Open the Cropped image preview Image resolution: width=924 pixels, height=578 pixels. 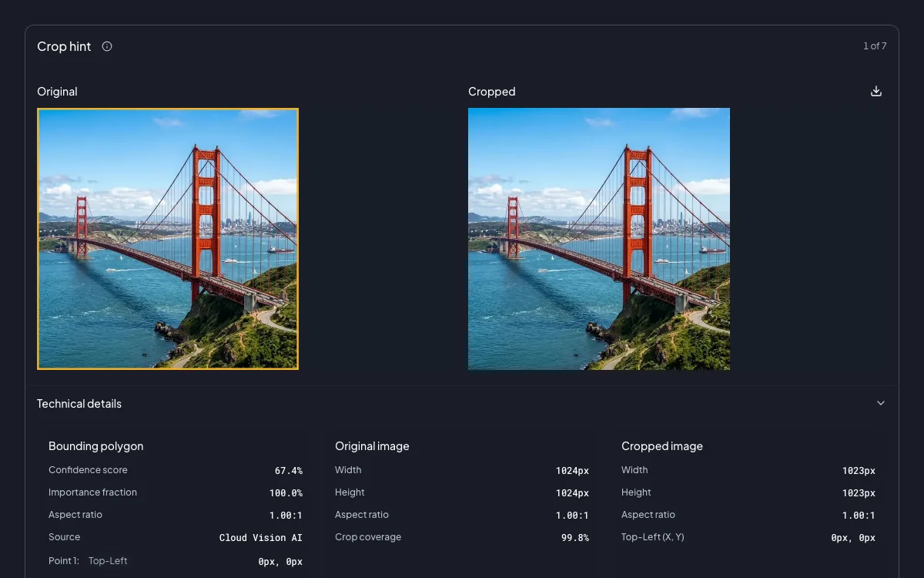[599, 239]
